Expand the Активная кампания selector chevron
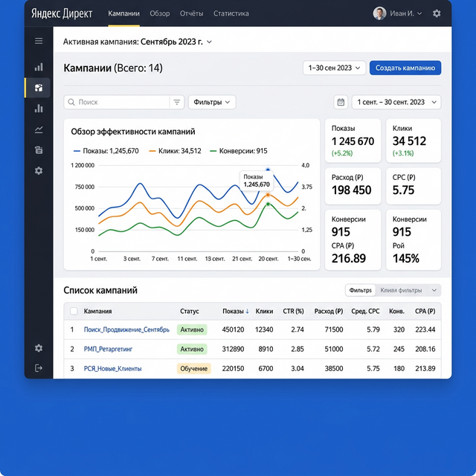 [x=209, y=42]
